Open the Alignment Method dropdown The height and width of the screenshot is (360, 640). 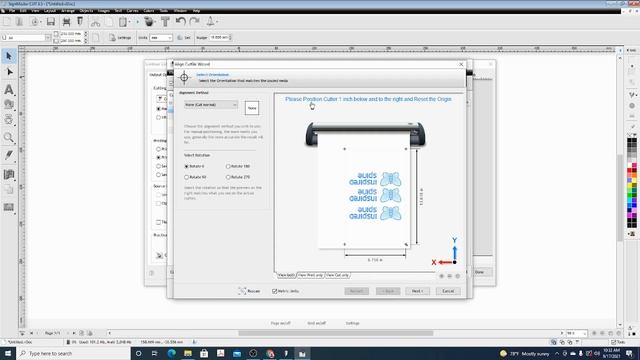coord(211,105)
